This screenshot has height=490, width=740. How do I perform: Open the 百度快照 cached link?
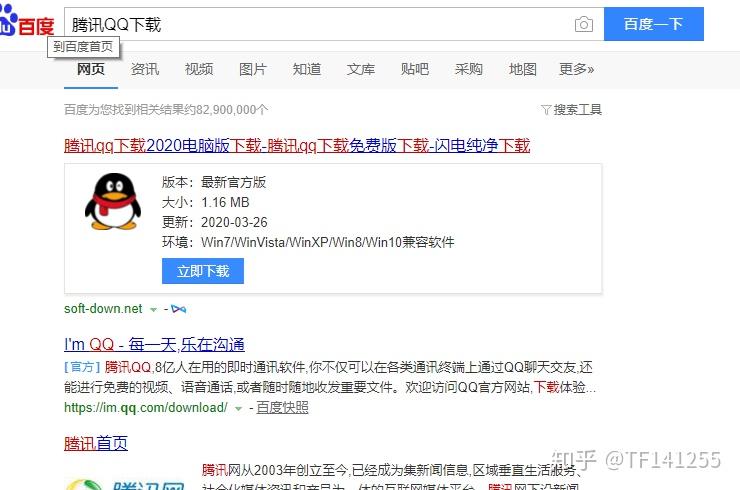point(282,407)
